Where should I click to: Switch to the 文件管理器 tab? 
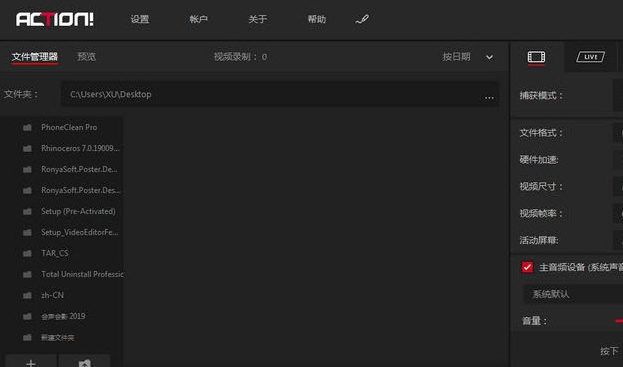pos(35,57)
